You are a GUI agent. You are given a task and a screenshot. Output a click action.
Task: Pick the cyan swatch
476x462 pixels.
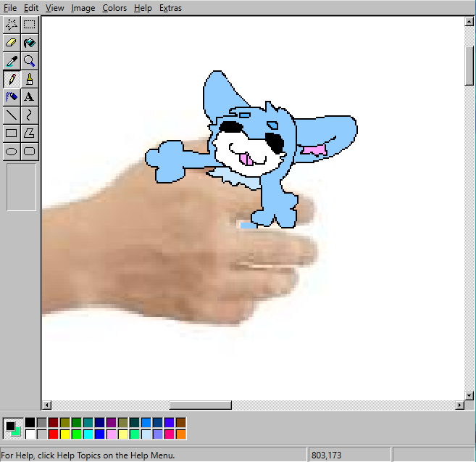pos(88,434)
